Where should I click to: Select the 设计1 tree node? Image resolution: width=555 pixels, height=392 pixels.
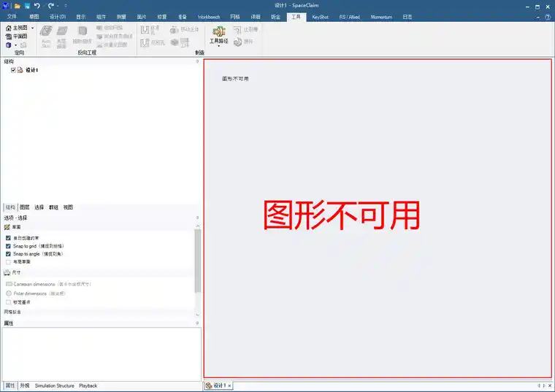(32, 70)
